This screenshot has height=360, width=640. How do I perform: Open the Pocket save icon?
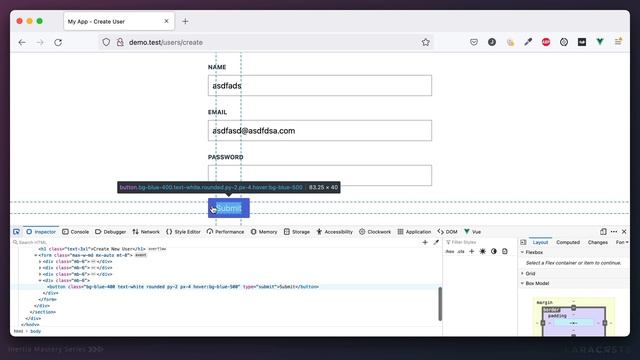coord(473,42)
